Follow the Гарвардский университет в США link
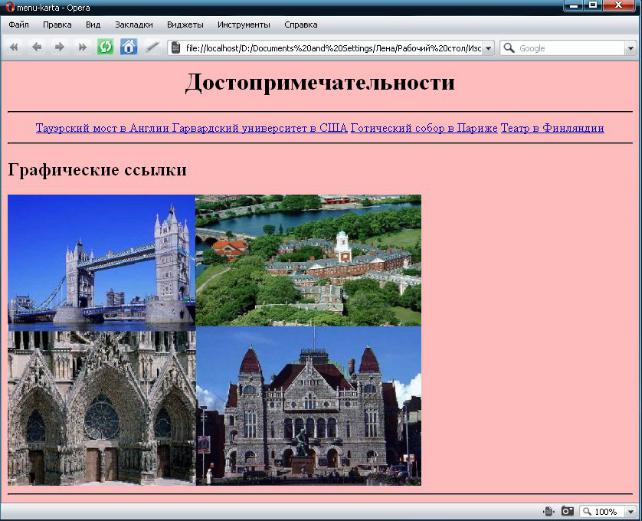 click(260, 128)
